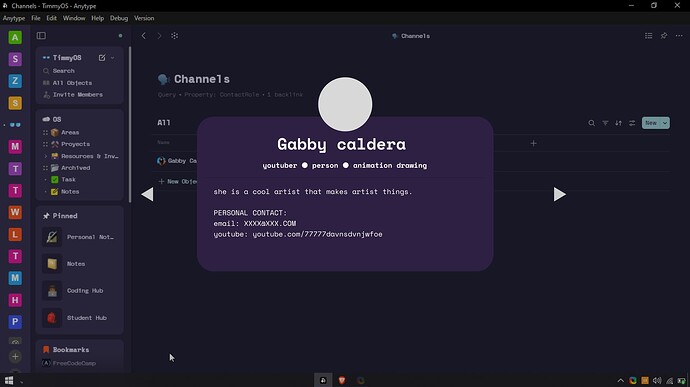Pin the Channels object with pin icon
This screenshot has width=690, height=387.
(664, 36)
